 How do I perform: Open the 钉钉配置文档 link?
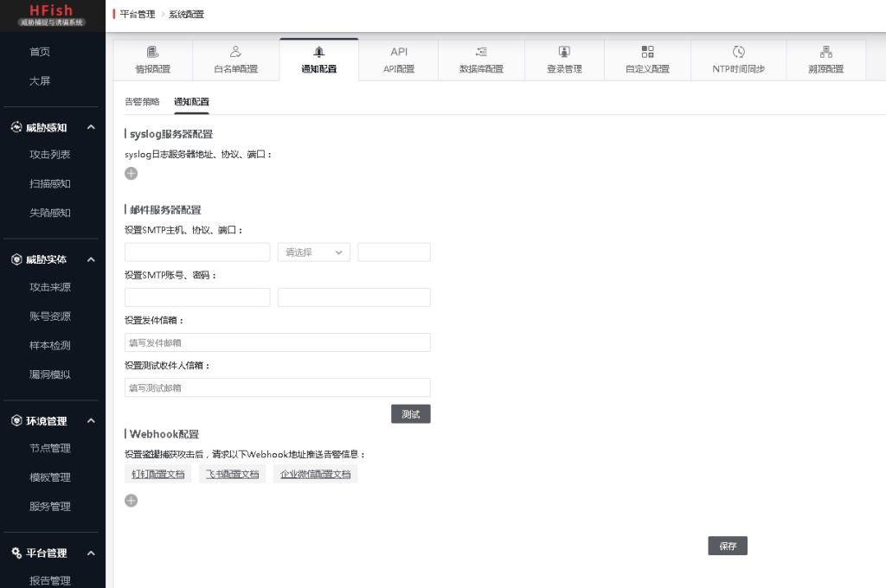point(157,474)
